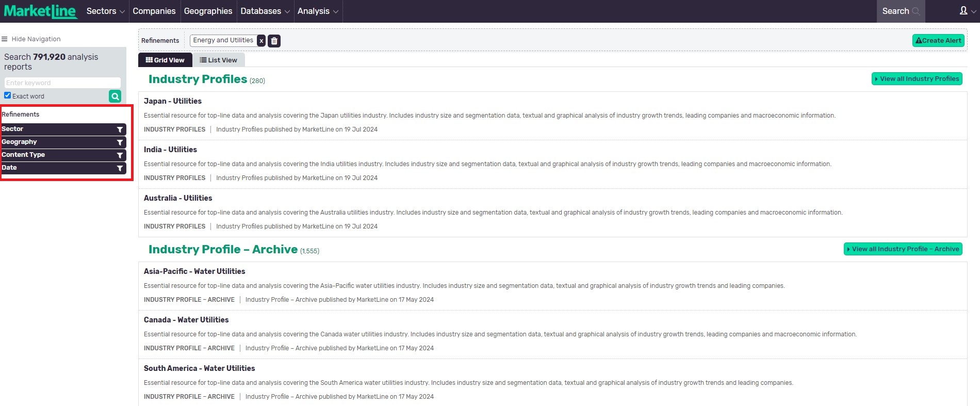This screenshot has height=406, width=980.
Task: Click the green keyword search magnifier button
Action: point(115,96)
